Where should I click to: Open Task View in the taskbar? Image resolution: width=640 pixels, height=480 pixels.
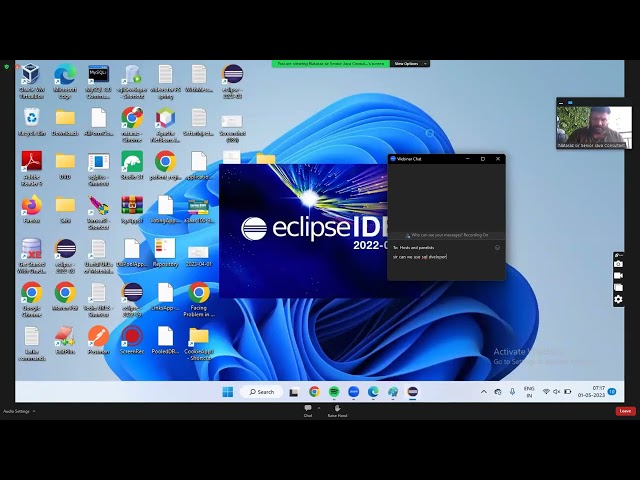click(294, 392)
